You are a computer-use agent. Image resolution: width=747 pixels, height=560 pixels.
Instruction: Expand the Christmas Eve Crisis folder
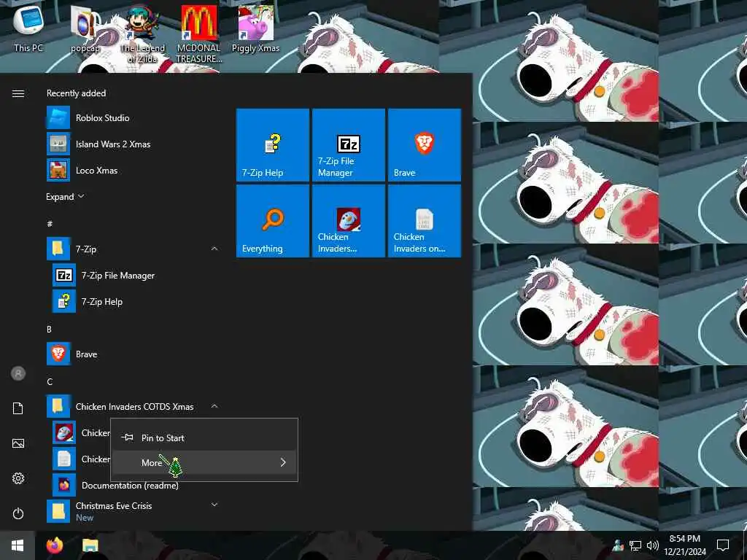click(214, 505)
